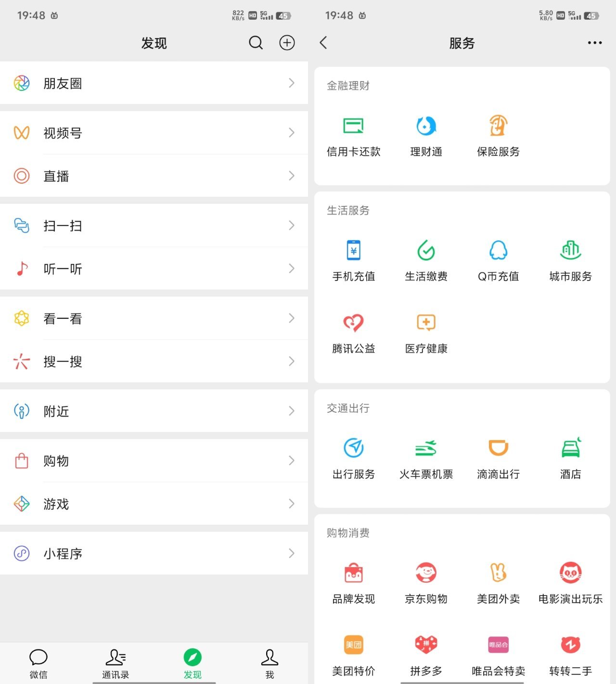Expand the 扫一扫 row chevron

pyautogui.click(x=292, y=226)
